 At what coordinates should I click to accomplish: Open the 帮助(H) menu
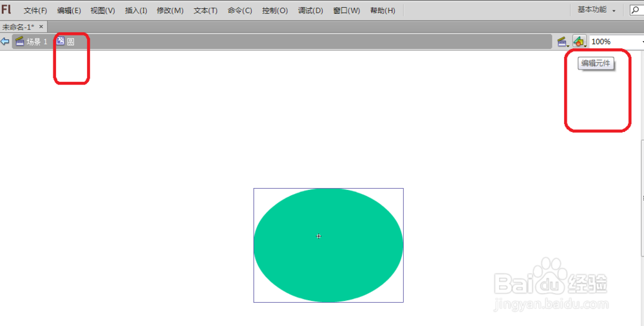pos(383,11)
